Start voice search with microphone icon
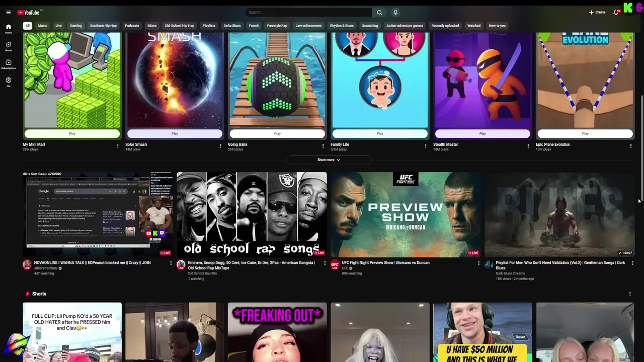Screen dimensions: 644x362 click(395, 12)
